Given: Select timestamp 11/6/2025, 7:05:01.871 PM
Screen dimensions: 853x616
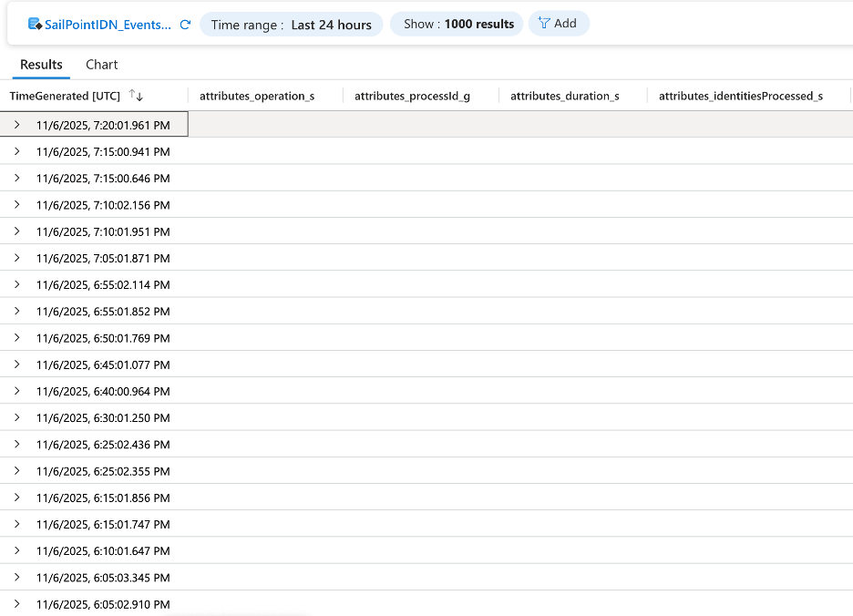Looking at the screenshot, I should (103, 259).
